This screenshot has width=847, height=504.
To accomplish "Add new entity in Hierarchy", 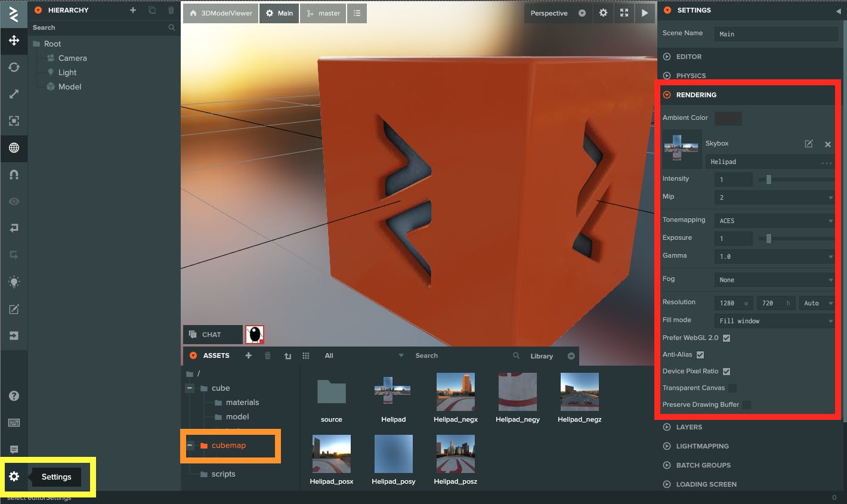I will click(133, 10).
